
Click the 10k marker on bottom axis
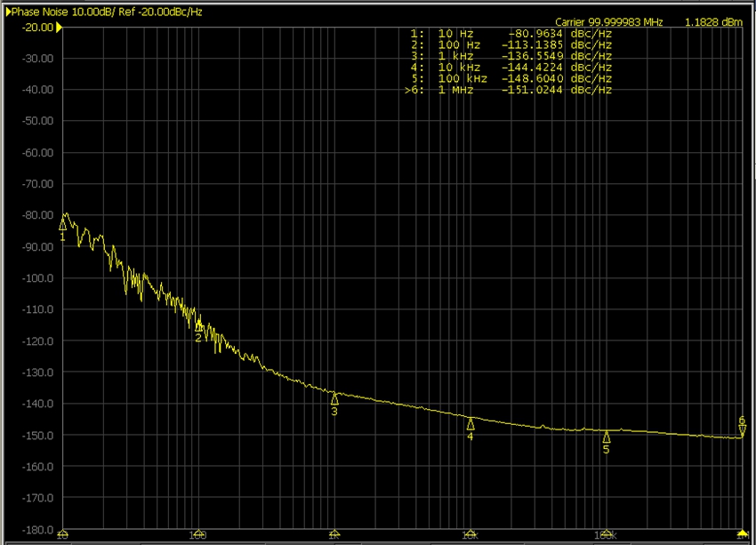470,534
